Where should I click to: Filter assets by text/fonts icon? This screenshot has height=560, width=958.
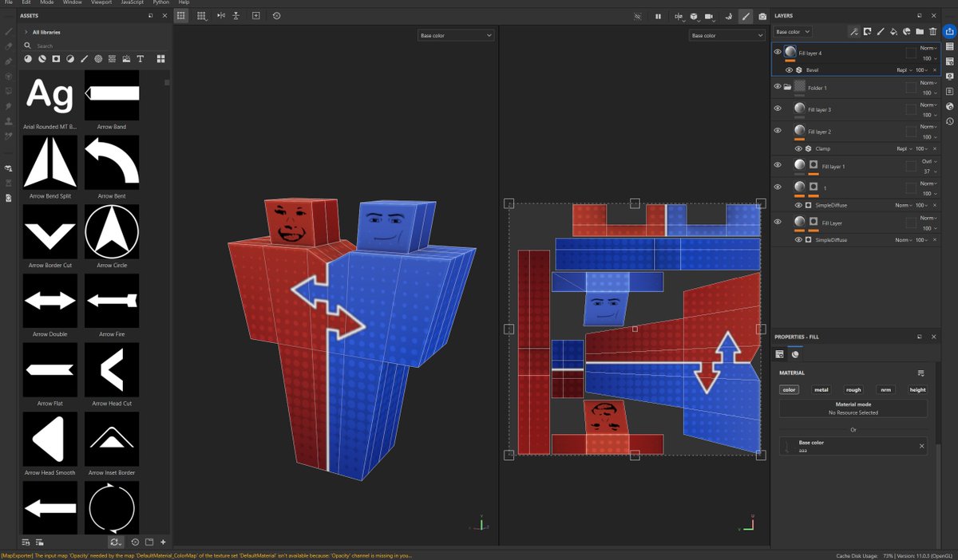(x=141, y=58)
